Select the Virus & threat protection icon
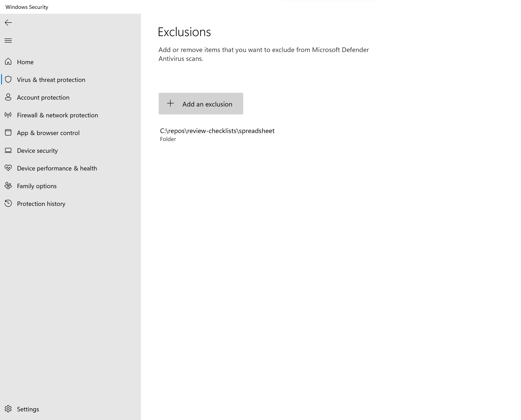Screen dimensions: 521x420 [x=8, y=80]
